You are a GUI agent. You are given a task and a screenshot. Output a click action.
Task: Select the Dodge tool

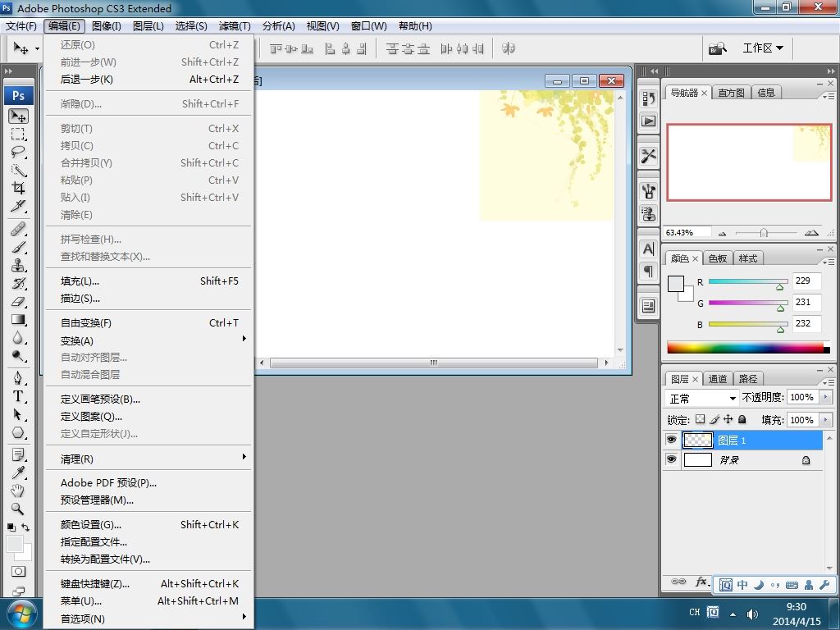click(18, 356)
